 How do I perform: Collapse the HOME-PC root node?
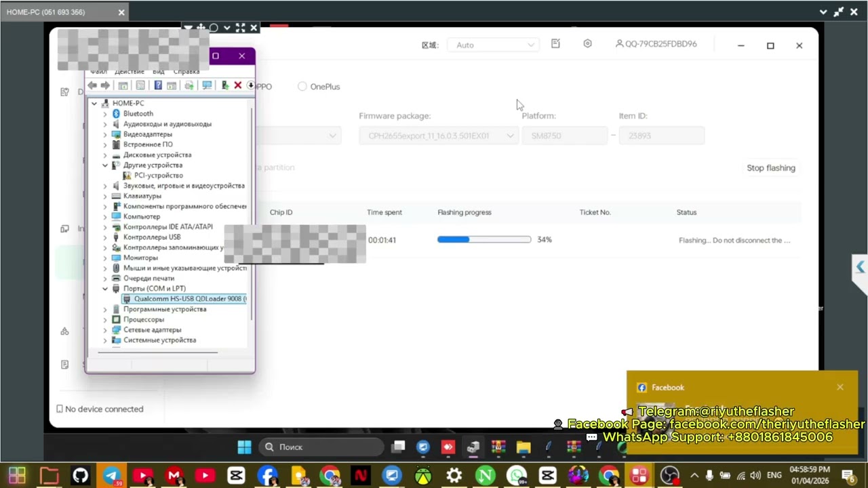pos(94,103)
